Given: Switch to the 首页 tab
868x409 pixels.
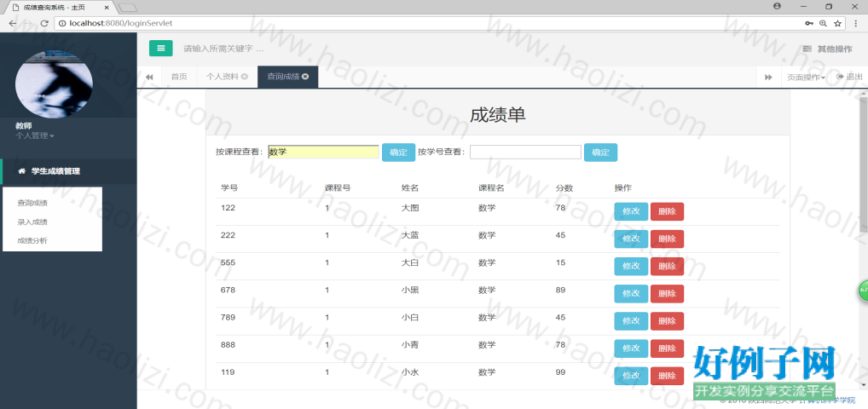Looking at the screenshot, I should pyautogui.click(x=179, y=77).
